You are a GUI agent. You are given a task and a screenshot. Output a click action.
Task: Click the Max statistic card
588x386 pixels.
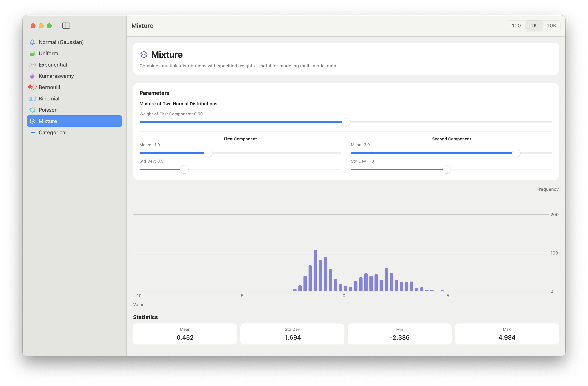(x=507, y=334)
